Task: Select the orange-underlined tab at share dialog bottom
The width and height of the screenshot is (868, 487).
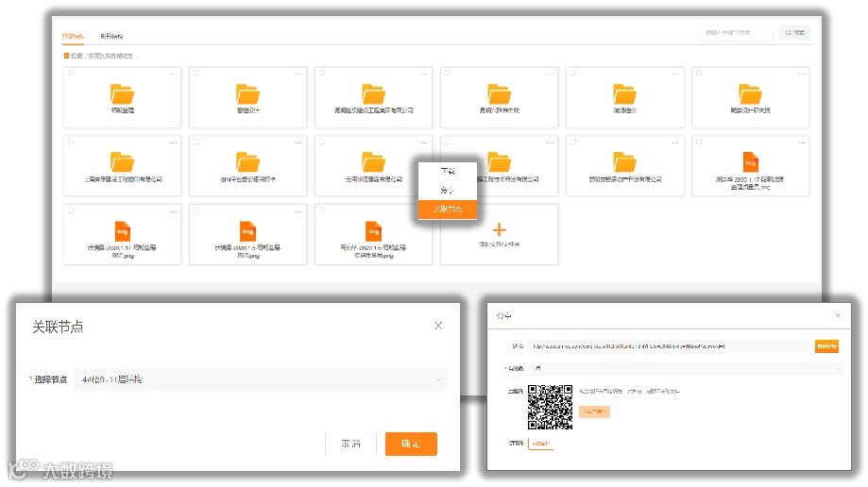Action: coord(541,444)
